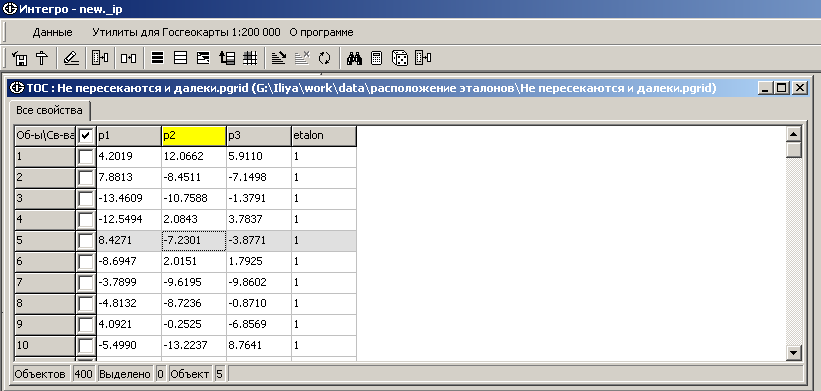Open search with the binoculars icon
This screenshot has height=391, width=821.
tap(354, 58)
